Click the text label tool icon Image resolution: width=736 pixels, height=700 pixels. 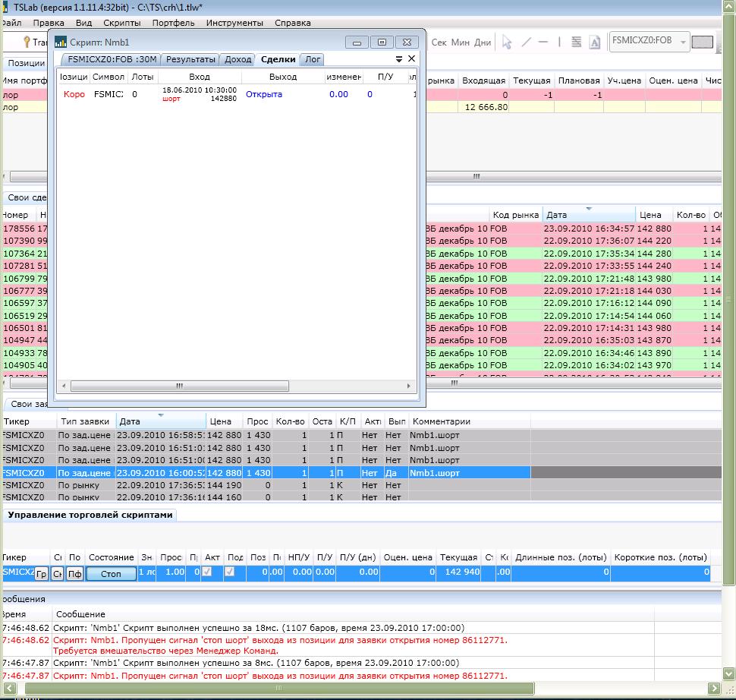(595, 43)
